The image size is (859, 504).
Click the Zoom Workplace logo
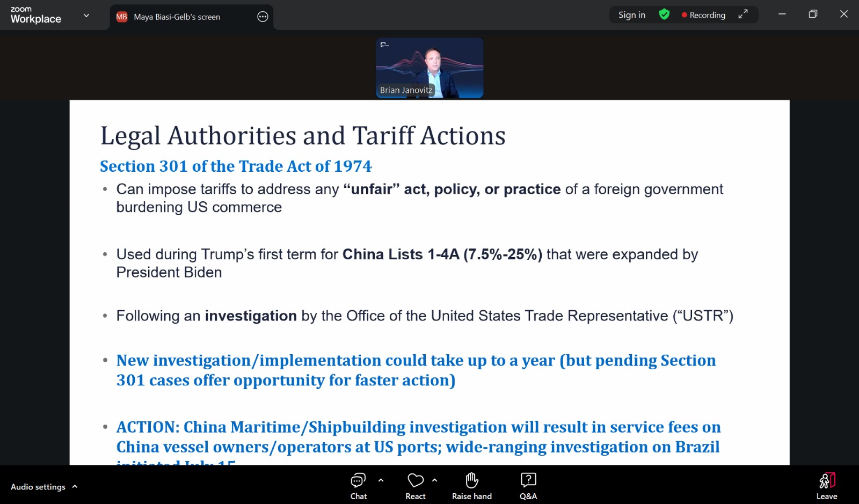click(x=35, y=16)
